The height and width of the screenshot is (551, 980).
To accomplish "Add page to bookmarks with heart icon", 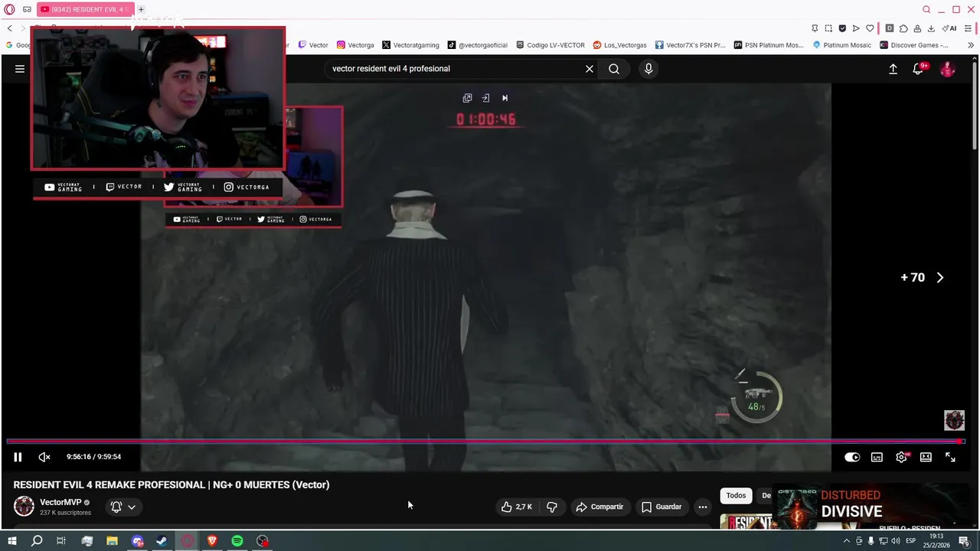I will 870,28.
